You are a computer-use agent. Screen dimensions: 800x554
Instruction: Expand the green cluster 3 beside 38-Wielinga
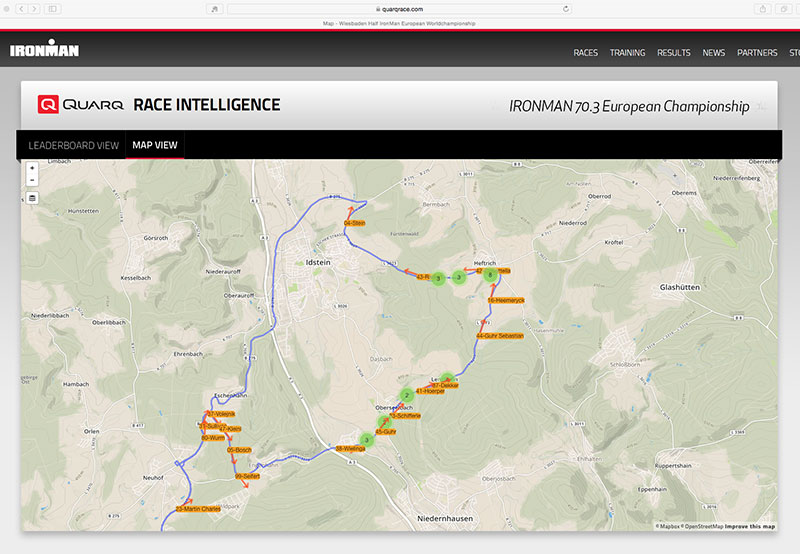[x=366, y=440]
